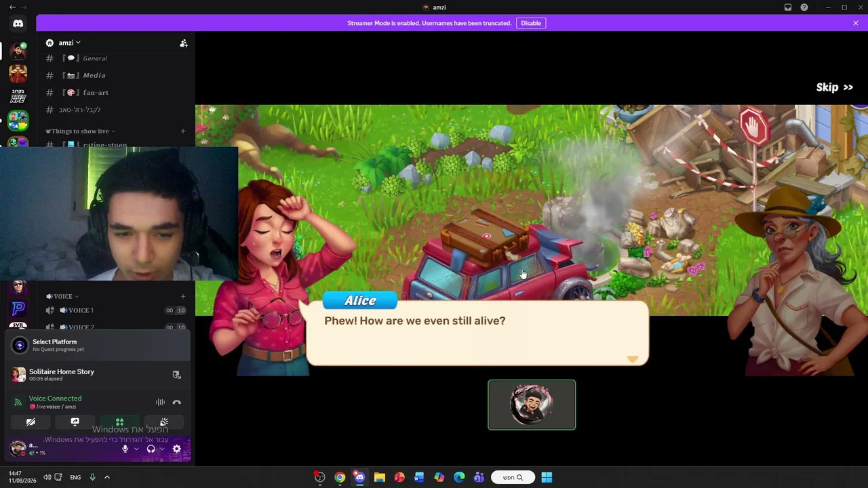Viewport: 868px width, 488px height.
Task: Disconnect from the voice channel
Action: [176, 403]
